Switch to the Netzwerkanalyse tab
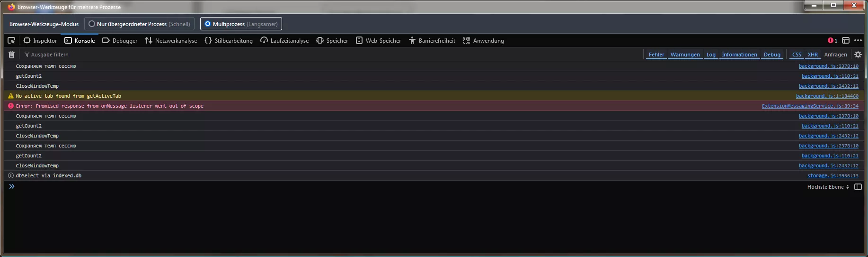Image resolution: width=868 pixels, height=257 pixels. [x=171, y=41]
